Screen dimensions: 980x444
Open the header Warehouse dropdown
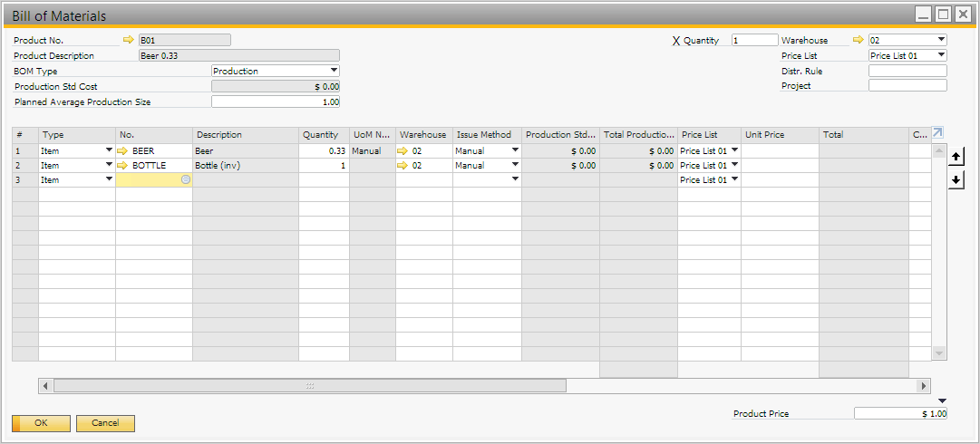coord(941,40)
